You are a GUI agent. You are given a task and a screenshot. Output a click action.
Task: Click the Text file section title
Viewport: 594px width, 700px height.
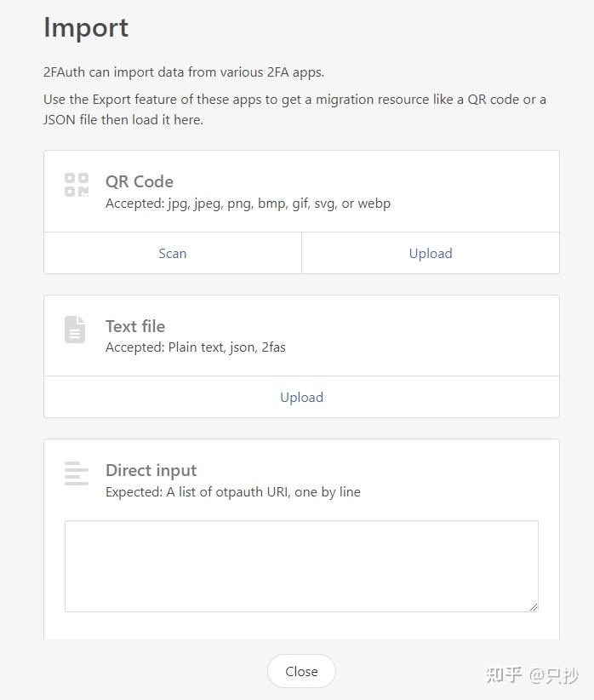tap(134, 326)
